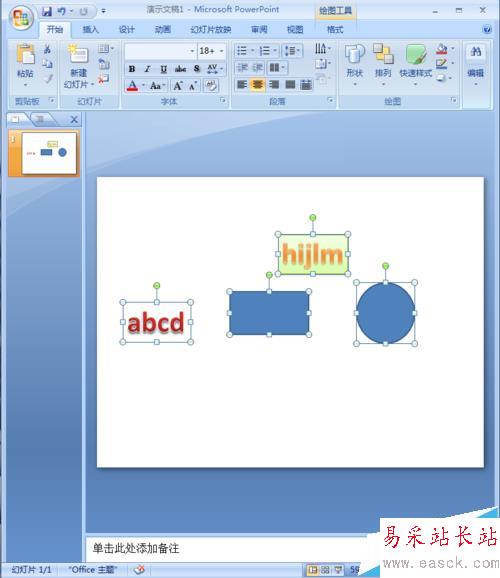Screen dimensions: 500x578
Task: Select the hijlm text box
Action: point(313,254)
